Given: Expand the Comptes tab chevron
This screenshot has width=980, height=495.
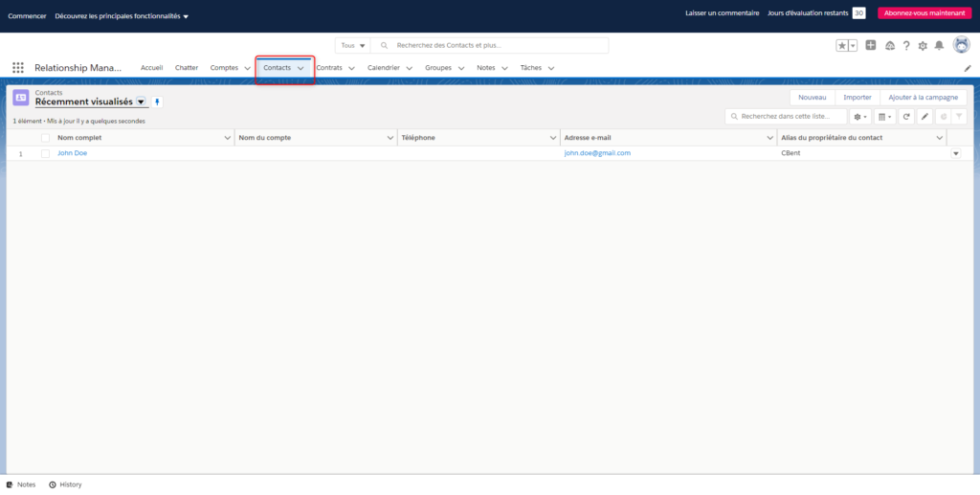Looking at the screenshot, I should pos(248,68).
